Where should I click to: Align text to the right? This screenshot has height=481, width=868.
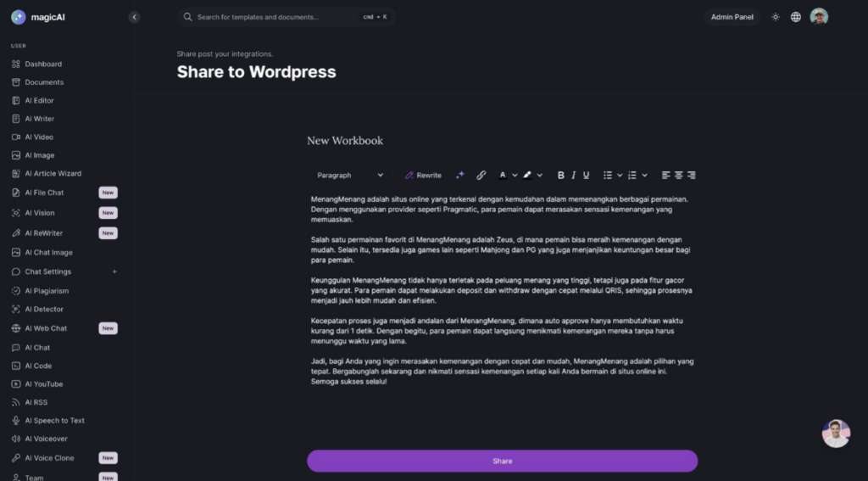pyautogui.click(x=692, y=175)
